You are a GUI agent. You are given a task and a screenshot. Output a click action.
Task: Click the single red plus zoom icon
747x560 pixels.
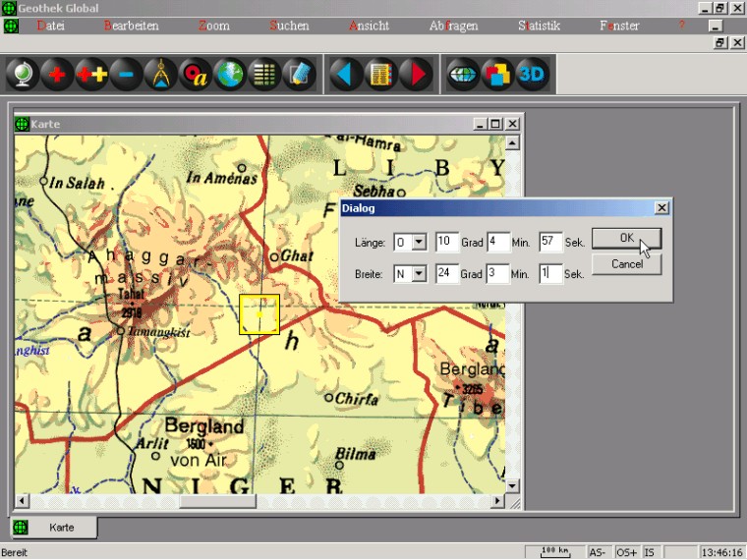tap(58, 75)
